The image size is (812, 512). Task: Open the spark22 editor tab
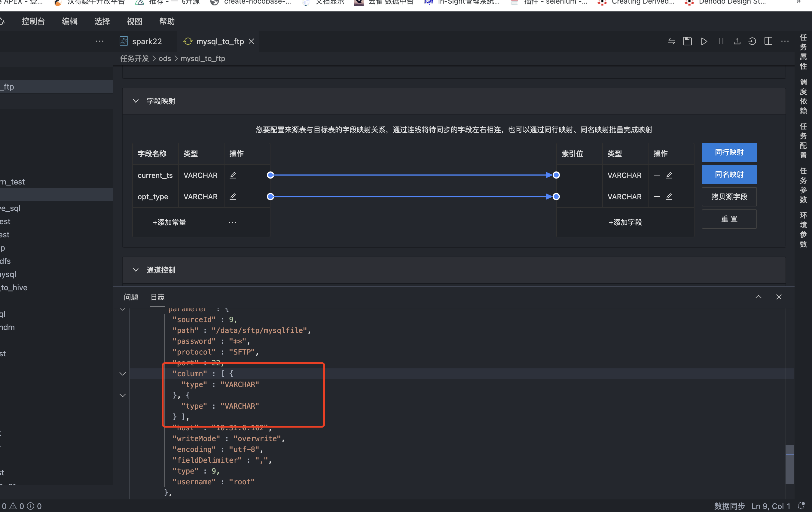146,41
